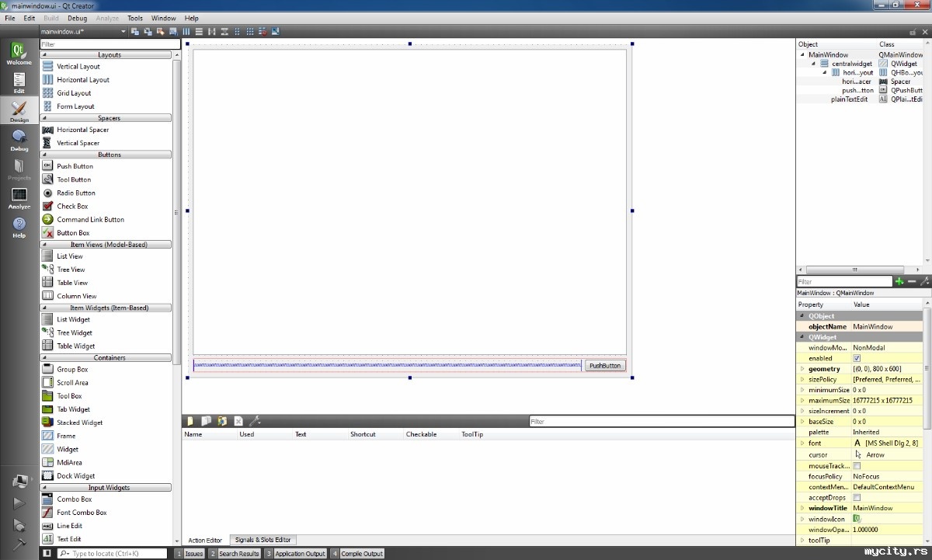This screenshot has width=932, height=560.
Task: Open Analyze mode
Action: click(19, 198)
